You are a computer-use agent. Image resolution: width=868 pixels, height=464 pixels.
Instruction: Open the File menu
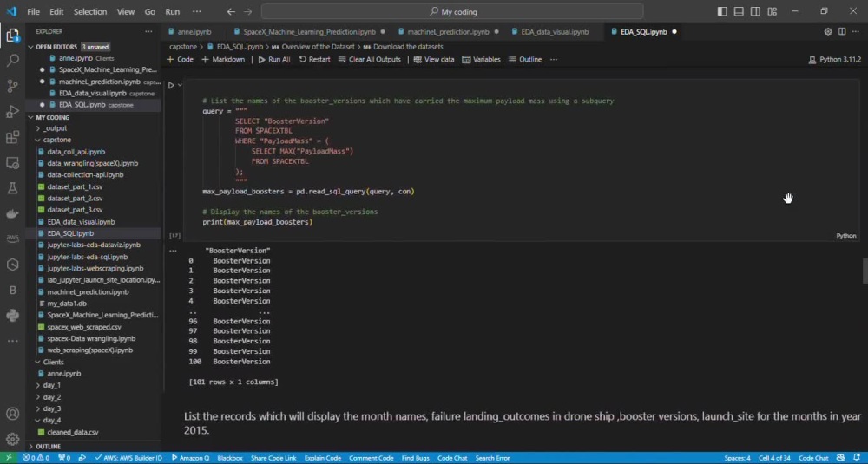click(33, 11)
